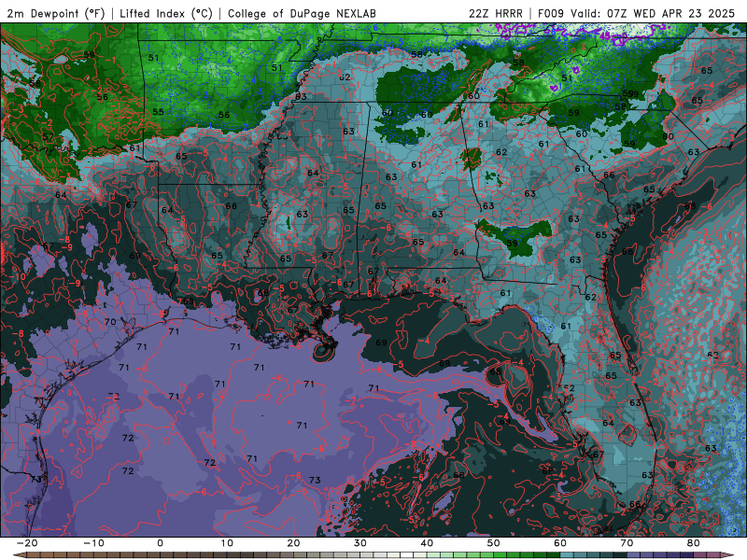This screenshot has height=560, width=747.
Task: Click the 57 dewpoint value on the map
Action: (48, 137)
